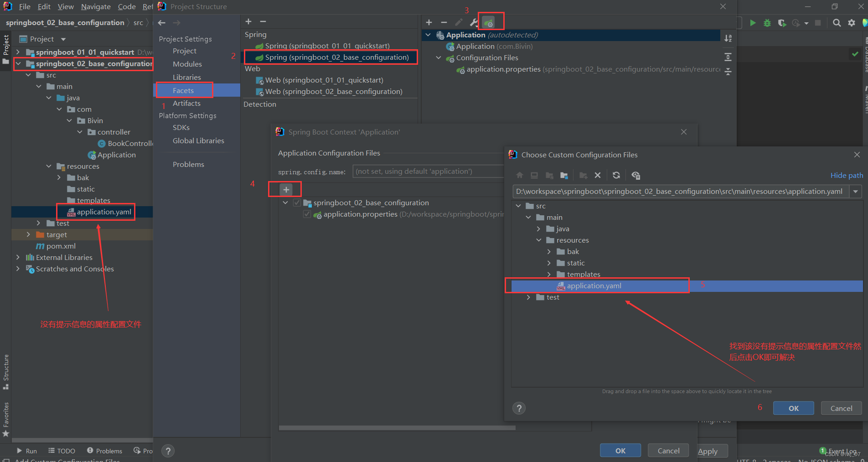Collapse the src folder in file chooser
The image size is (868, 462).
[x=518, y=206]
